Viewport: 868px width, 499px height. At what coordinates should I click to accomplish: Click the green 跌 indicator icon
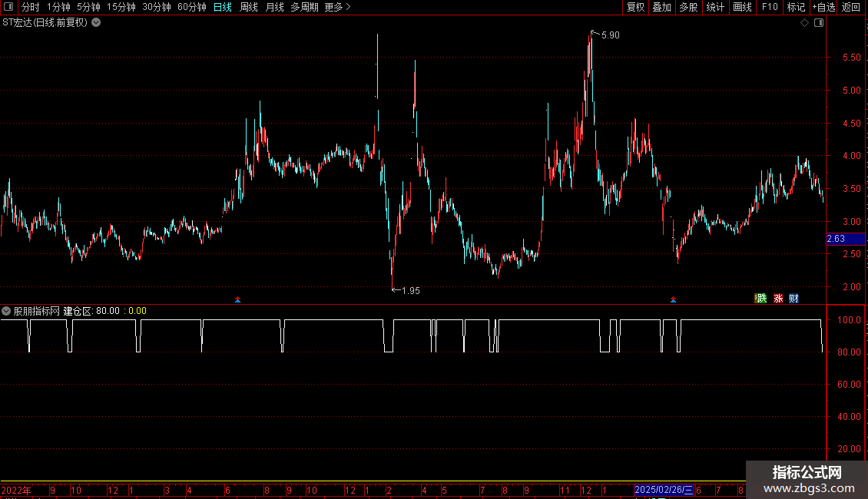760,298
